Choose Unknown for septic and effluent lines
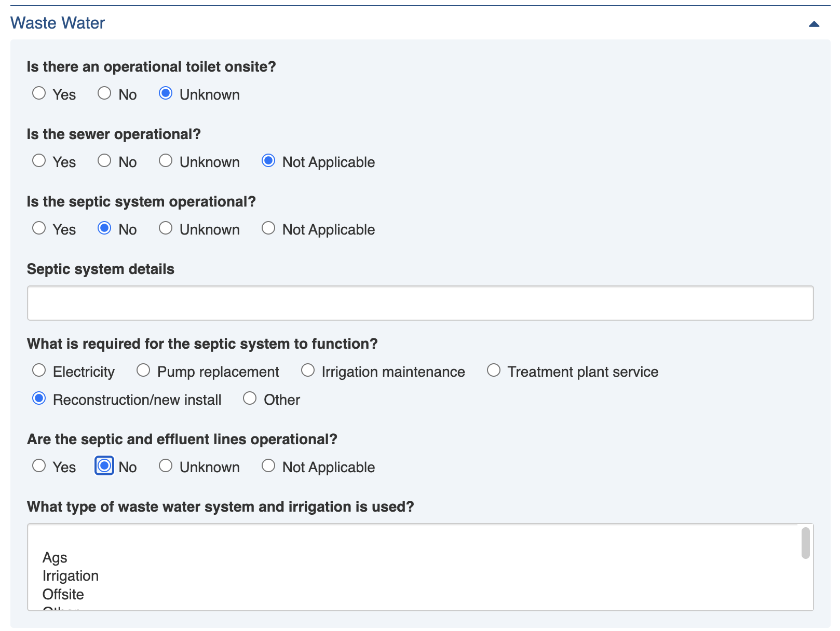This screenshot has width=840, height=631. (x=166, y=466)
